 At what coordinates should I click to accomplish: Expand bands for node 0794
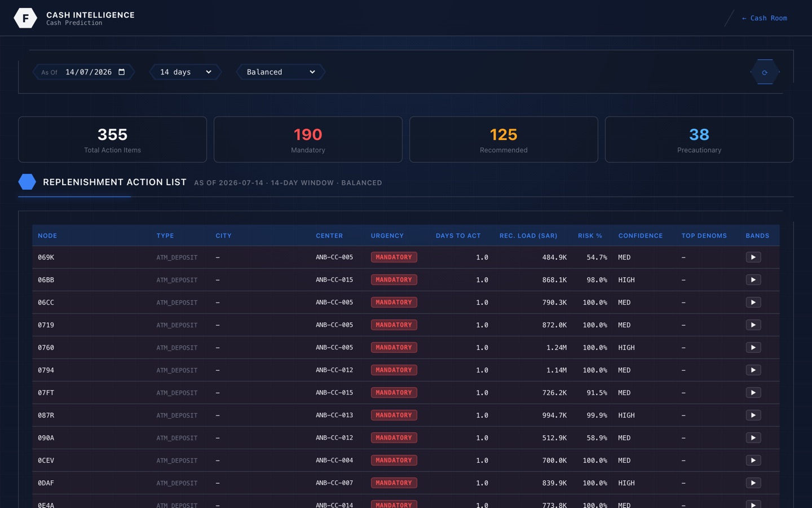click(753, 370)
